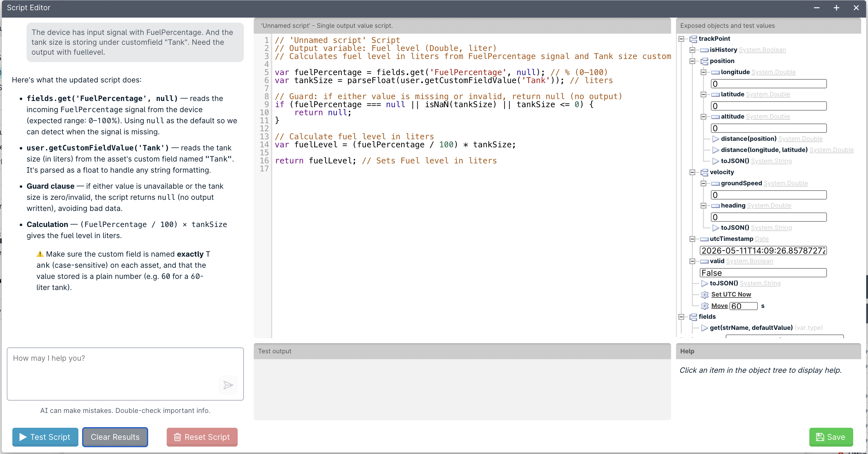The height and width of the screenshot is (454, 868).
Task: Collapse the utcTimestamp node
Action: pyautogui.click(x=692, y=239)
